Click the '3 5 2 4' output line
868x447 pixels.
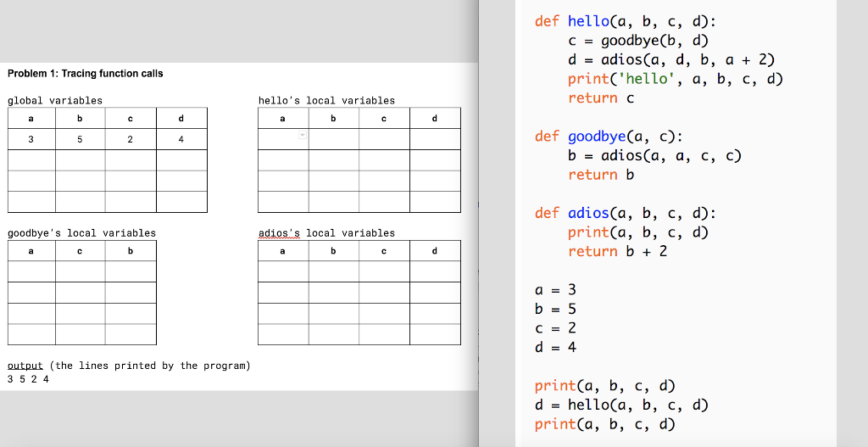[28, 379]
